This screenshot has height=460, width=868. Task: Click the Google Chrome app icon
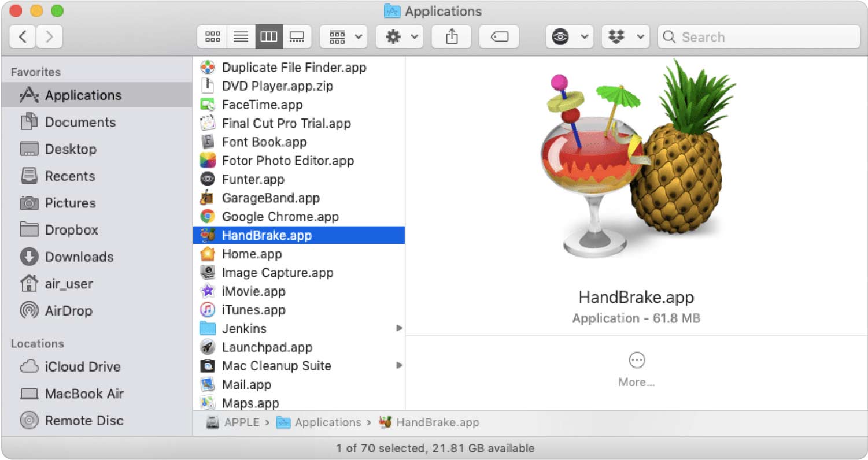[x=208, y=217]
